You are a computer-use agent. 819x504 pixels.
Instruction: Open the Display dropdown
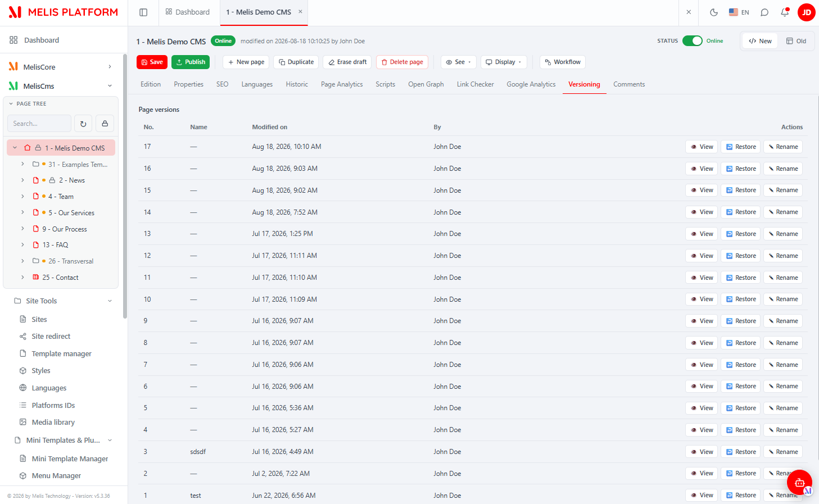click(504, 62)
